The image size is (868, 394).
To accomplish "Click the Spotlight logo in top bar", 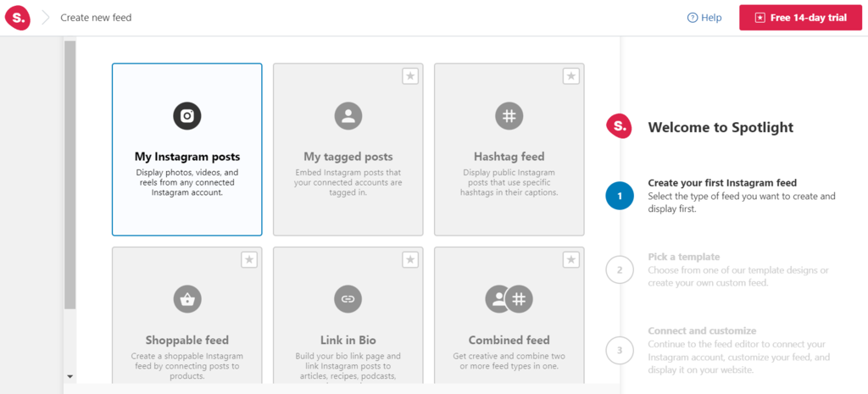I will click(x=18, y=18).
